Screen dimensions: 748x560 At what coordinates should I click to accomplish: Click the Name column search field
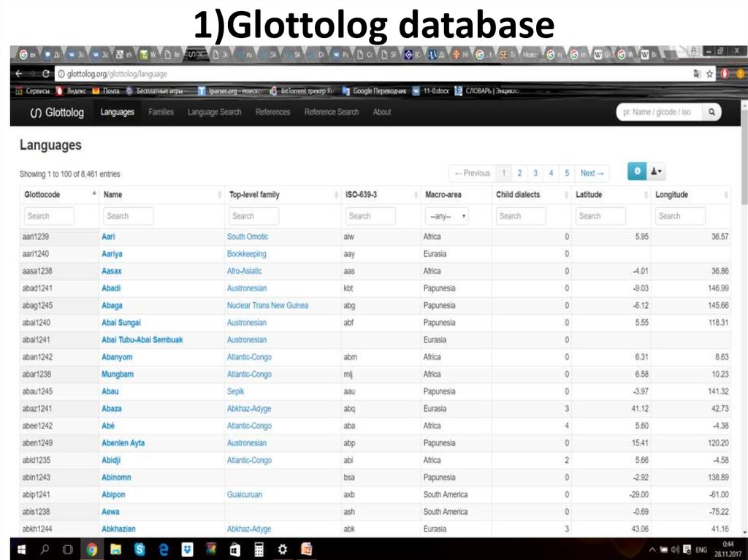[x=128, y=216]
